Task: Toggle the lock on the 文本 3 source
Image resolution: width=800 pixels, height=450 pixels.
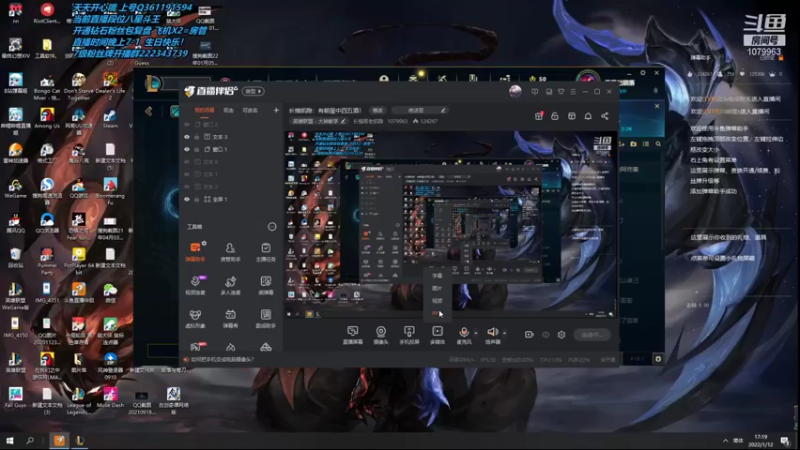Action: tap(197, 137)
